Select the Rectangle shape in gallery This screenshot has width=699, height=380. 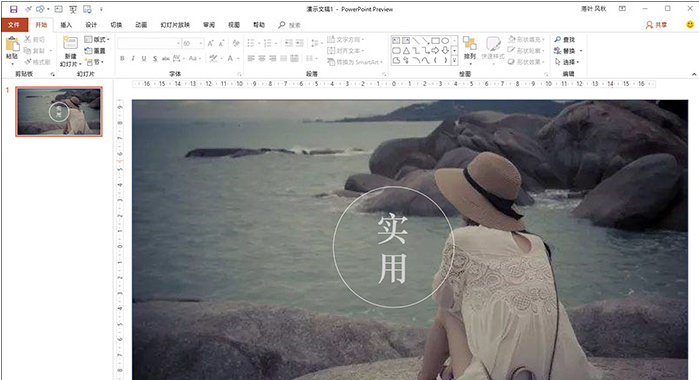pyautogui.click(x=436, y=41)
